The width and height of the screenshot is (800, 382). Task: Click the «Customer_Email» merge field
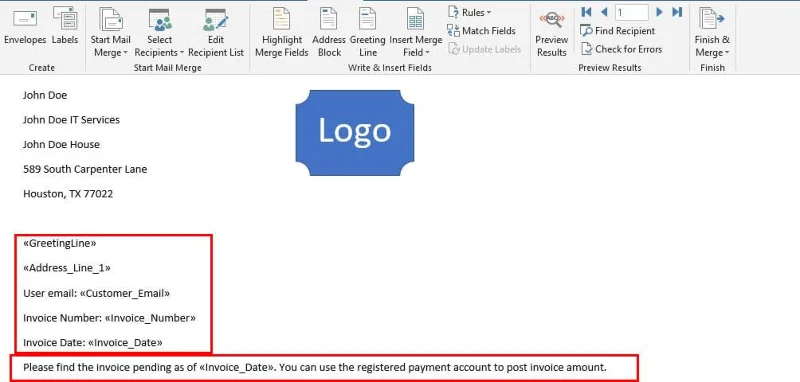(124, 293)
